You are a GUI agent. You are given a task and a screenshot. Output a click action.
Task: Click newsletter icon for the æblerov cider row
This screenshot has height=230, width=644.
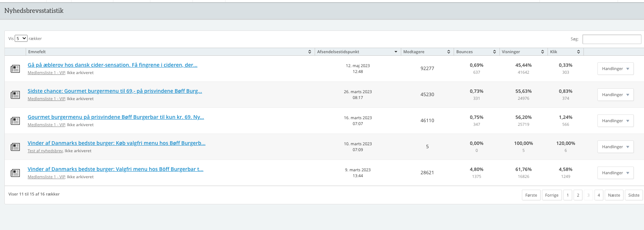15,69
